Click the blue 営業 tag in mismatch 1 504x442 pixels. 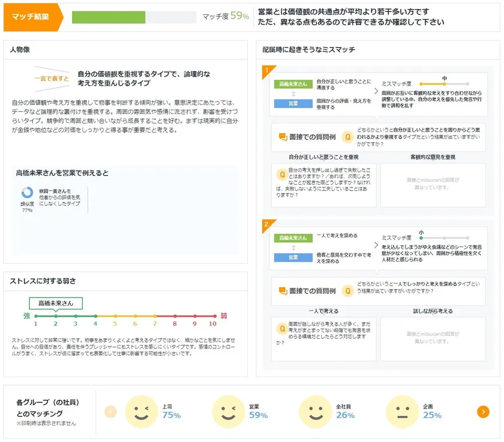pos(293,103)
